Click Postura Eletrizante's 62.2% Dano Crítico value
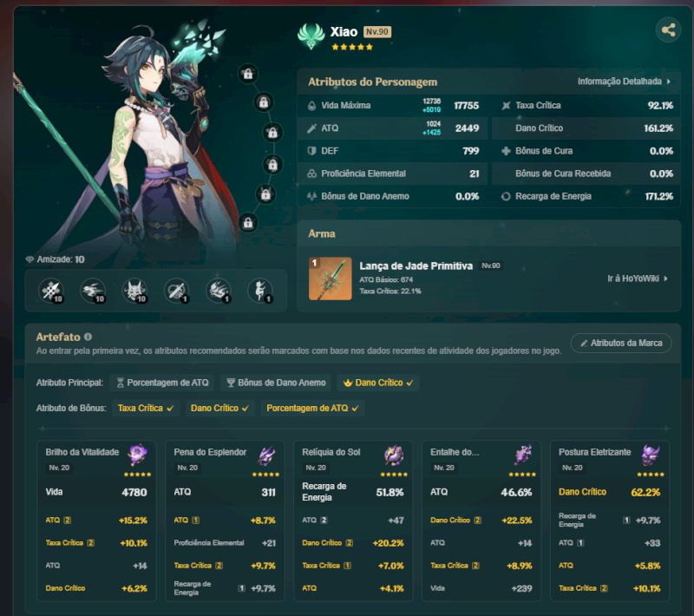The width and height of the screenshot is (694, 616). [645, 492]
